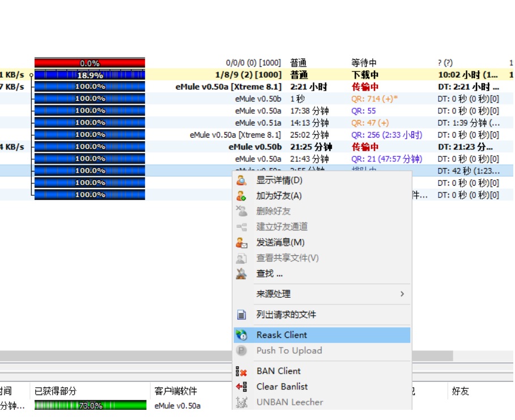This screenshot has height=420, width=515.
Task: Choose 发送消息(M) menu entry
Action: pyautogui.click(x=322, y=242)
